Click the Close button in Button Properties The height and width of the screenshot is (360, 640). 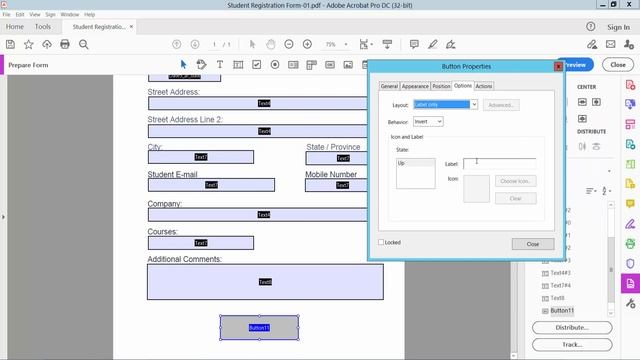pyautogui.click(x=533, y=244)
